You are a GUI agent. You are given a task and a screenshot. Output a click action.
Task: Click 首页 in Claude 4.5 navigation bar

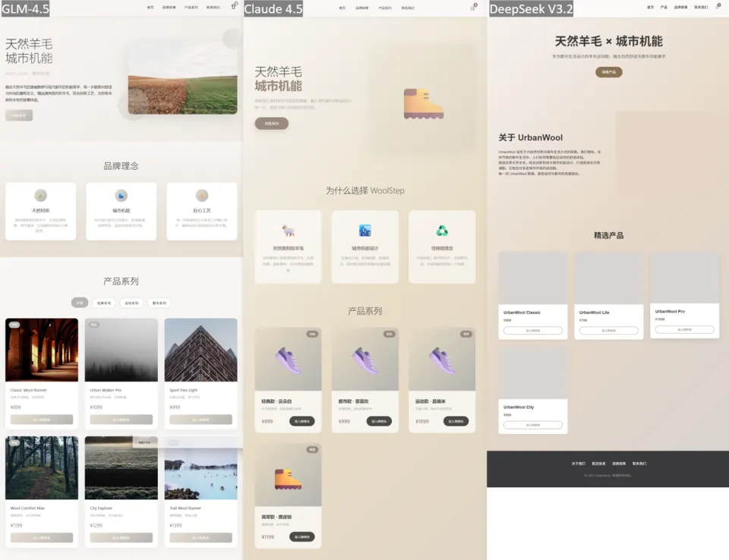[342, 8]
